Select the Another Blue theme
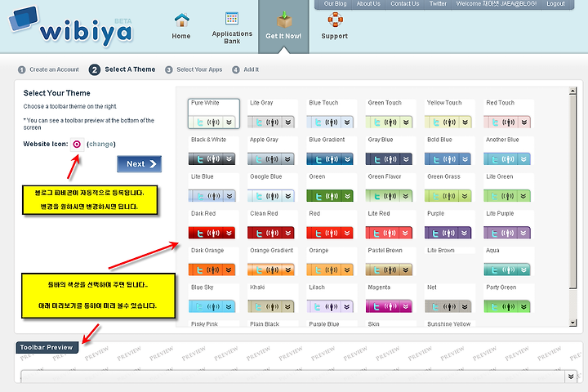Image resolution: width=588 pixels, height=392 pixels. point(509,151)
